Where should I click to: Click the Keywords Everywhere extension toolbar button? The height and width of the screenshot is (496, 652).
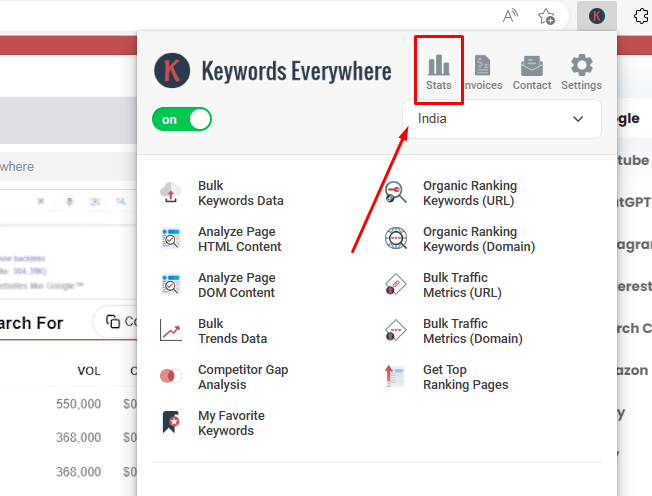click(x=597, y=16)
